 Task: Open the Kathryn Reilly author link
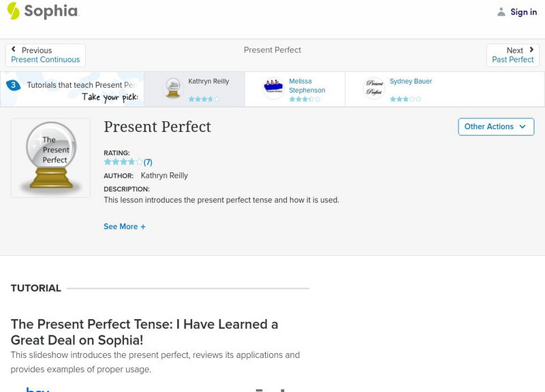coord(163,175)
